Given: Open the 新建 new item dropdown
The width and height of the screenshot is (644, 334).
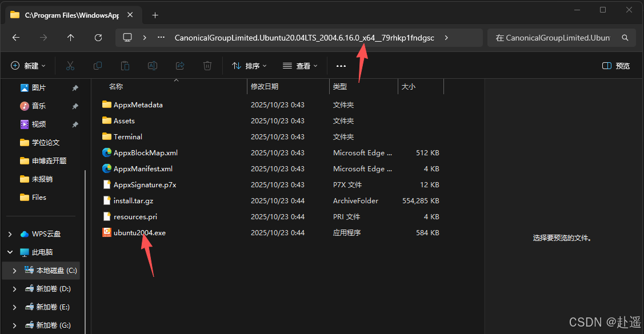Looking at the screenshot, I should point(29,66).
